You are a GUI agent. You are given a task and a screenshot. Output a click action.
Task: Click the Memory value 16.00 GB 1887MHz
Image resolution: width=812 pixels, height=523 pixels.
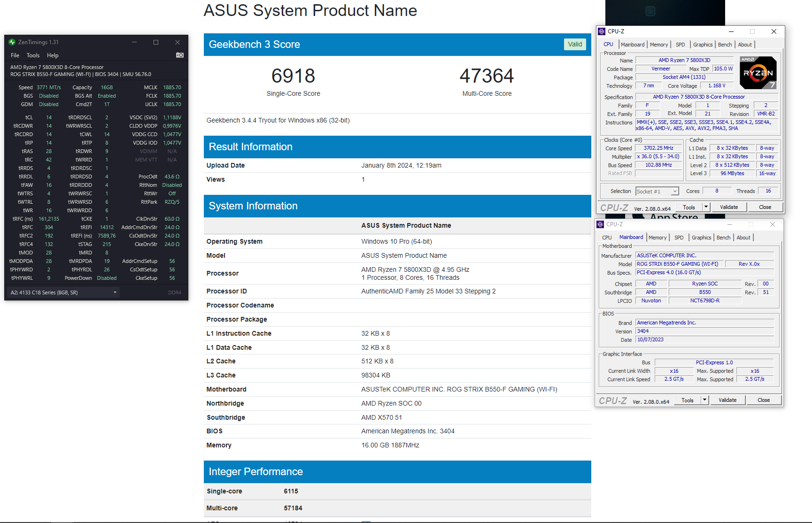(x=390, y=445)
